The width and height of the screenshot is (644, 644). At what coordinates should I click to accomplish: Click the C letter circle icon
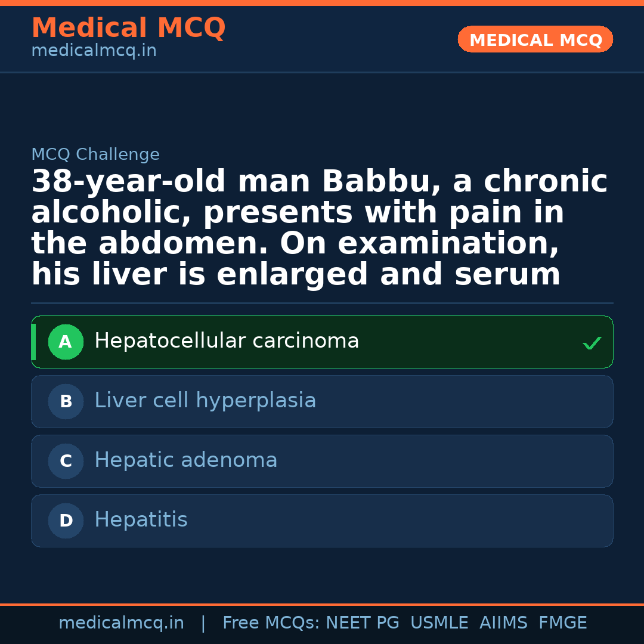pyautogui.click(x=66, y=462)
